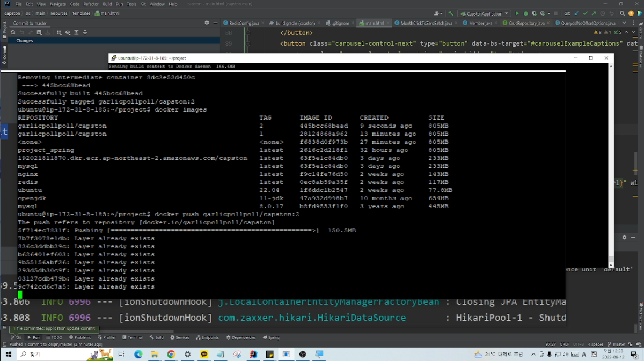Click the Windows Start button
Viewport: 644px width, 361px height.
[8, 355]
